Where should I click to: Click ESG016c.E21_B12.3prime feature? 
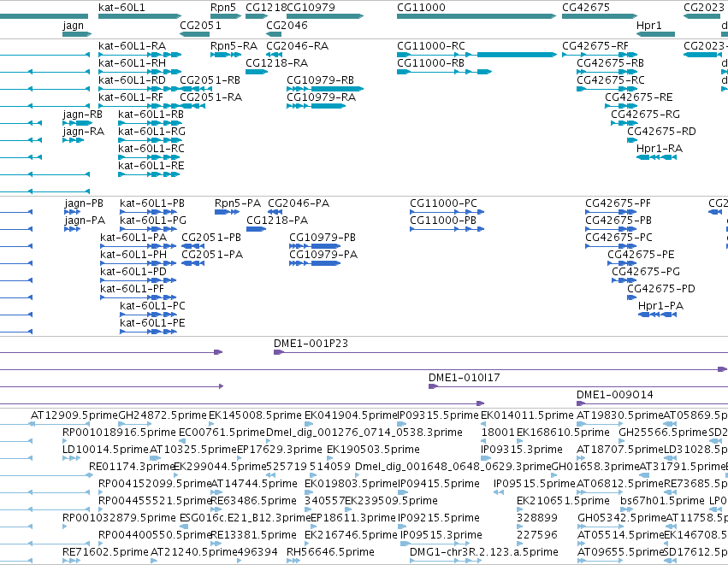[183, 527]
